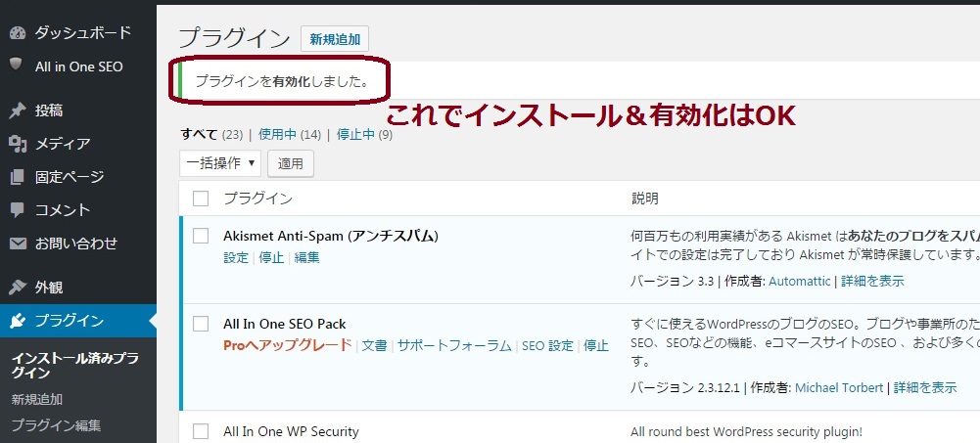Open All in One SEO sidebar menu
This screenshot has width=980, height=443.
(x=78, y=66)
